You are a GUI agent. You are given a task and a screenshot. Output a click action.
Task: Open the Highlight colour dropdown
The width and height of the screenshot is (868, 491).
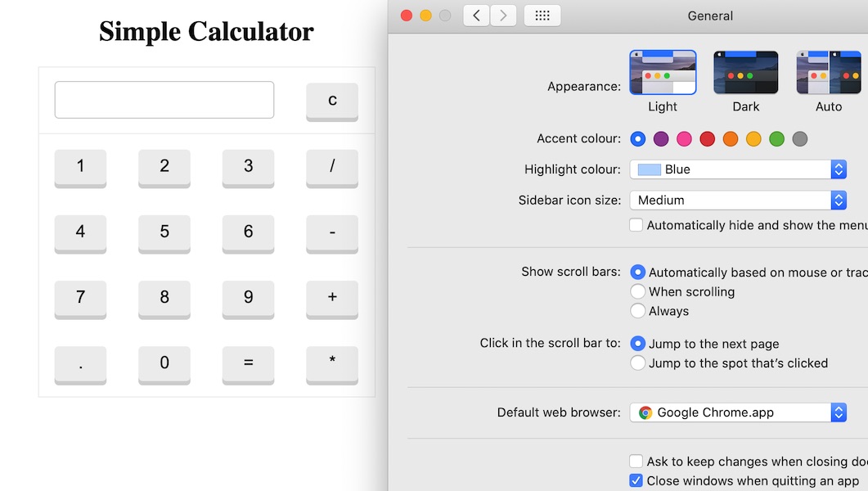(738, 169)
